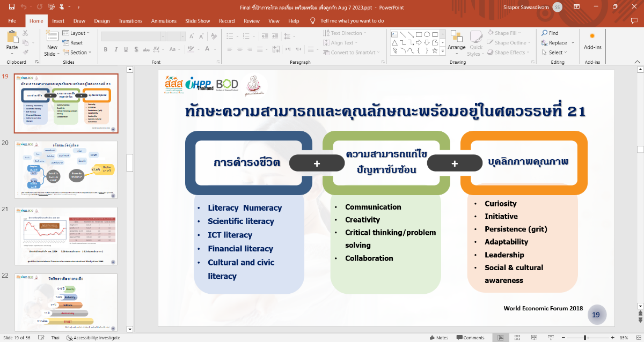This screenshot has width=644, height=342.
Task: Open the Section dropdown menu
Action: (x=79, y=53)
